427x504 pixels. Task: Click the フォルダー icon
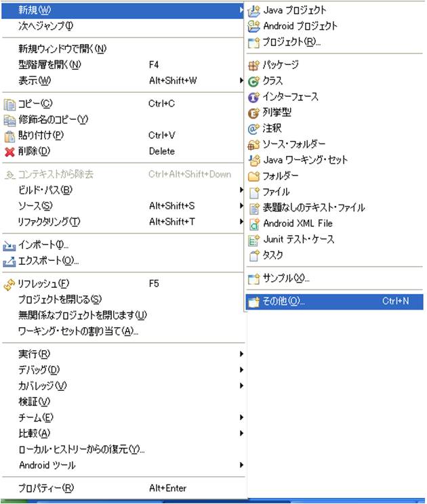tap(253, 176)
